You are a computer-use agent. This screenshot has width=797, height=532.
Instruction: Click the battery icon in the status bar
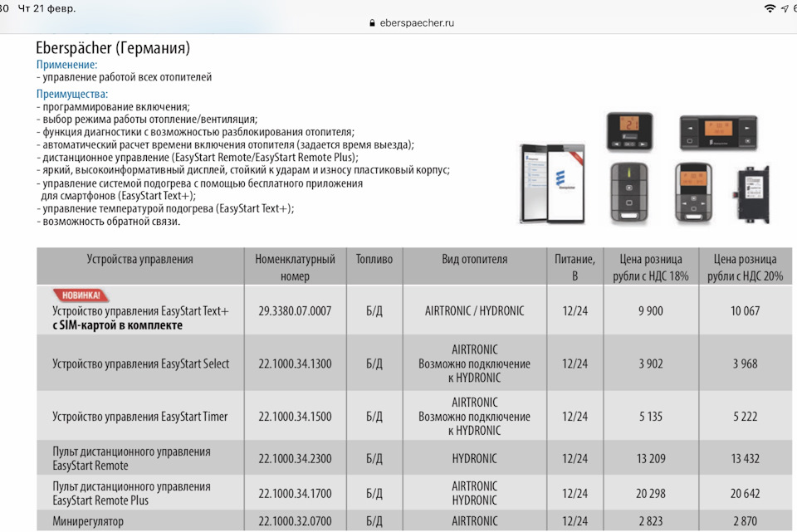[795, 8]
